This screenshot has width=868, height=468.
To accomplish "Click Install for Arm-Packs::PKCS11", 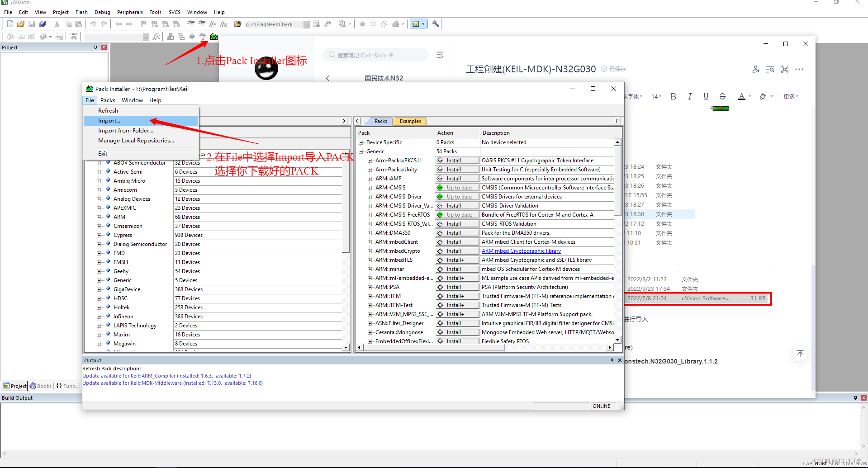I will click(x=457, y=161).
